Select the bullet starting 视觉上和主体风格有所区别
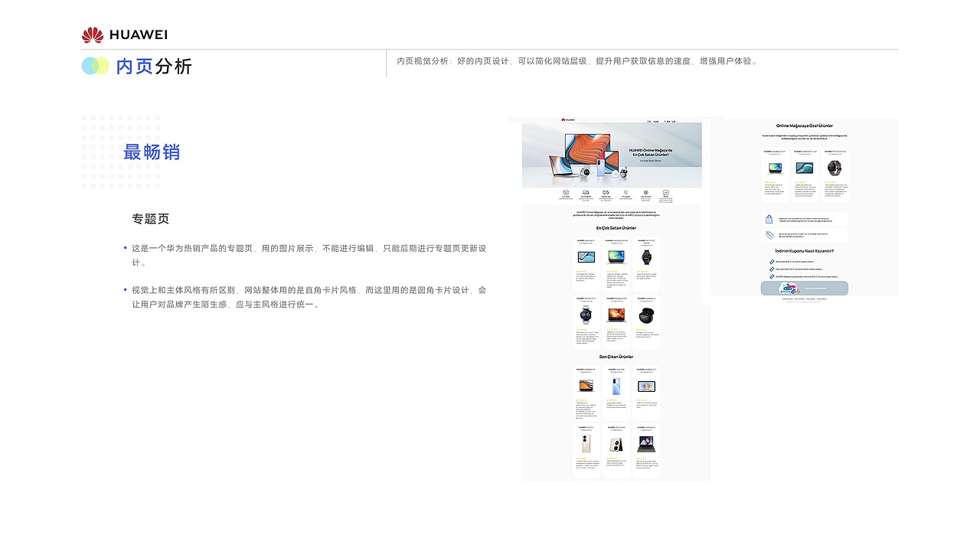The height and width of the screenshot is (551, 980). pos(309,297)
